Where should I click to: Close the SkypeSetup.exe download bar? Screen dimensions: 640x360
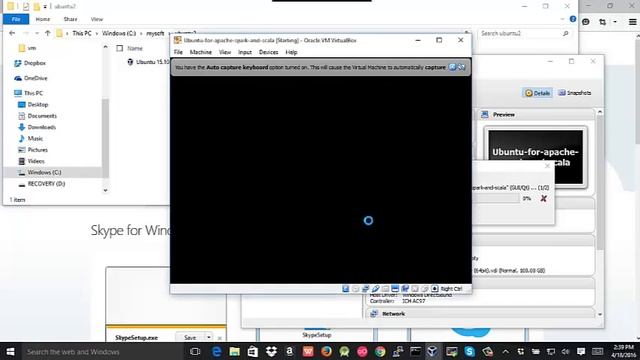coord(219,338)
